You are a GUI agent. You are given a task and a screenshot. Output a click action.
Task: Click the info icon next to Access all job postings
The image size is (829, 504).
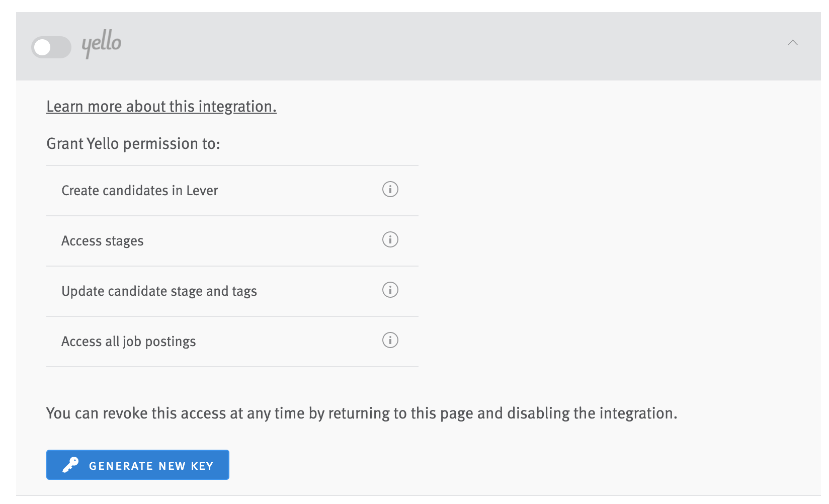390,341
